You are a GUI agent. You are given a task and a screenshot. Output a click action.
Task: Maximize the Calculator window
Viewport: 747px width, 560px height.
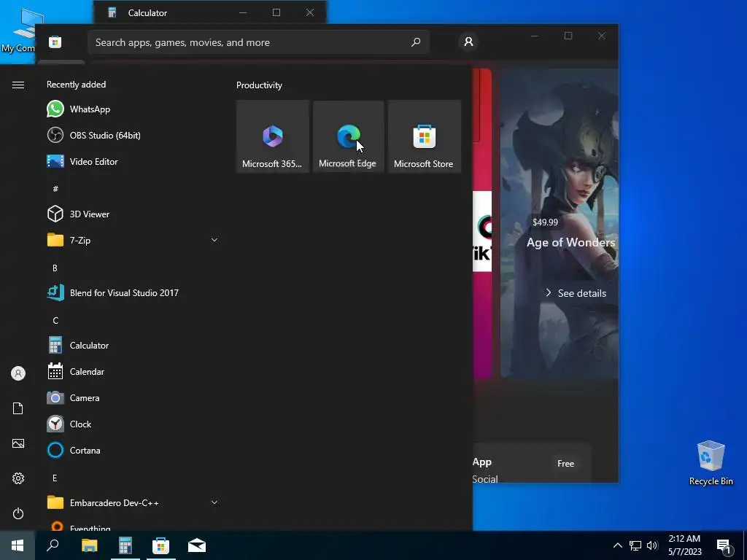[276, 12]
